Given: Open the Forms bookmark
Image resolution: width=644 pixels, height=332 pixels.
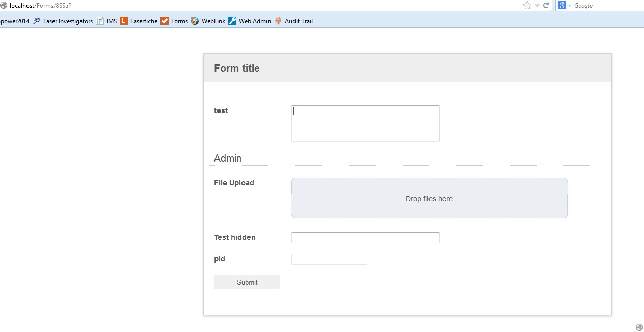Looking at the screenshot, I should tap(174, 21).
